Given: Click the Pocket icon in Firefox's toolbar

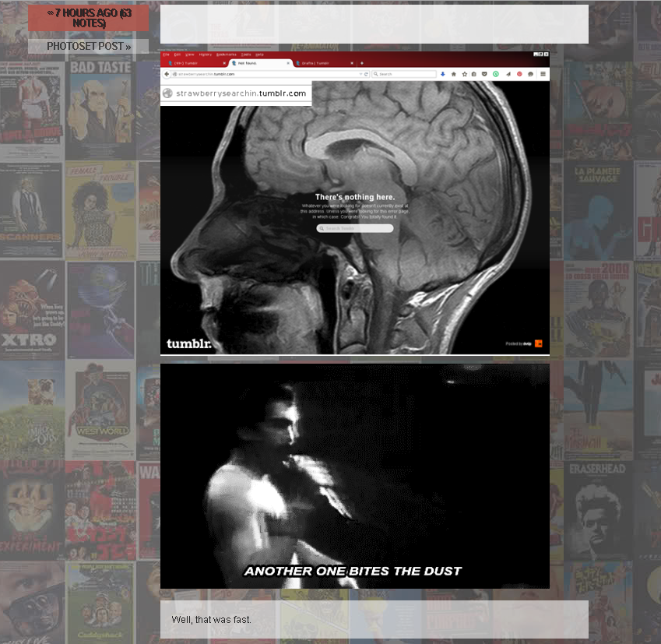Looking at the screenshot, I should tap(484, 74).
